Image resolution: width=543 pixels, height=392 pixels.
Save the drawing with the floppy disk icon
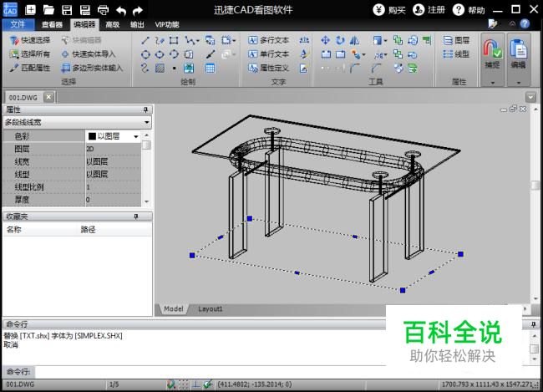coord(67,10)
